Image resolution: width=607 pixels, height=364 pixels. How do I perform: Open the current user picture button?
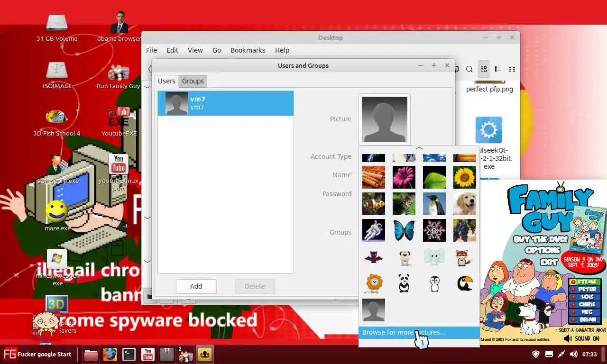point(385,119)
